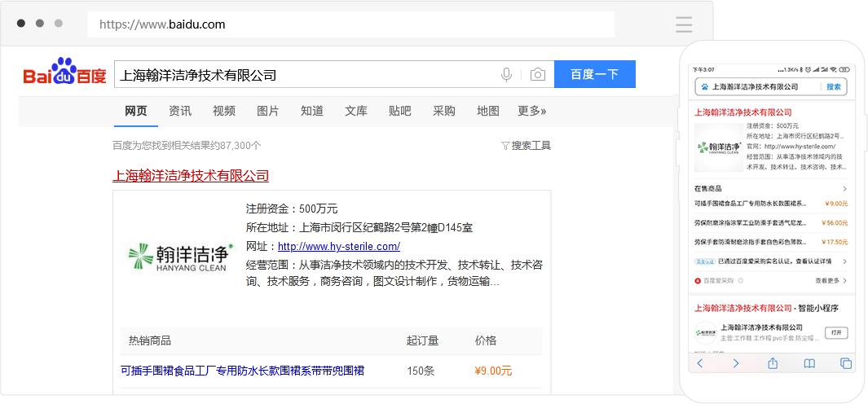This screenshot has width=868, height=404.
Task: Tap the share icon in phone toolbar
Action: [773, 363]
